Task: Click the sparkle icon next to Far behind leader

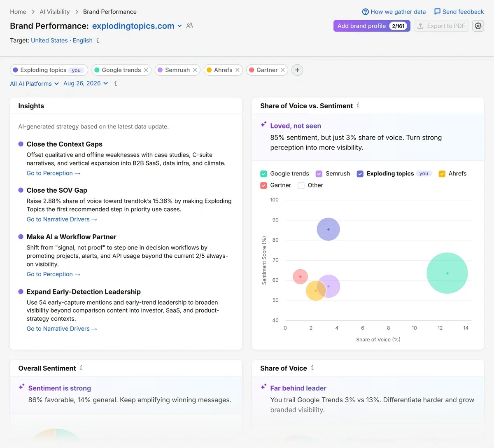Action: click(x=263, y=387)
